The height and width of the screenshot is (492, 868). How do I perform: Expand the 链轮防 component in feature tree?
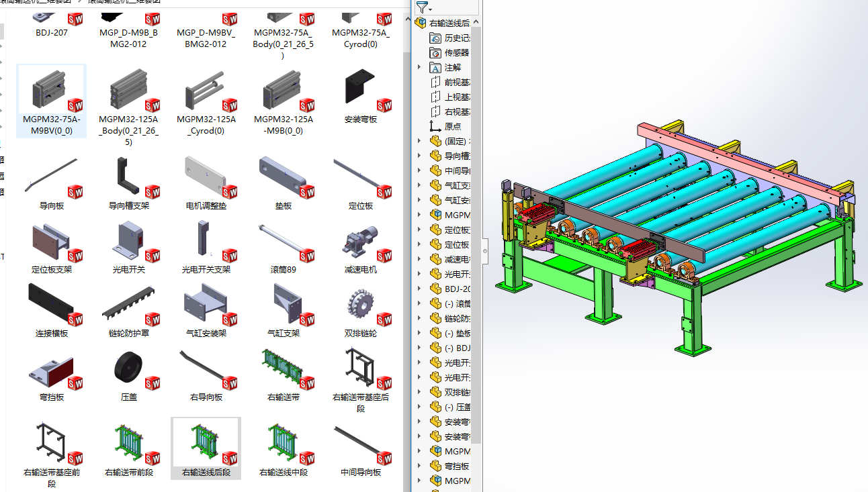419,318
